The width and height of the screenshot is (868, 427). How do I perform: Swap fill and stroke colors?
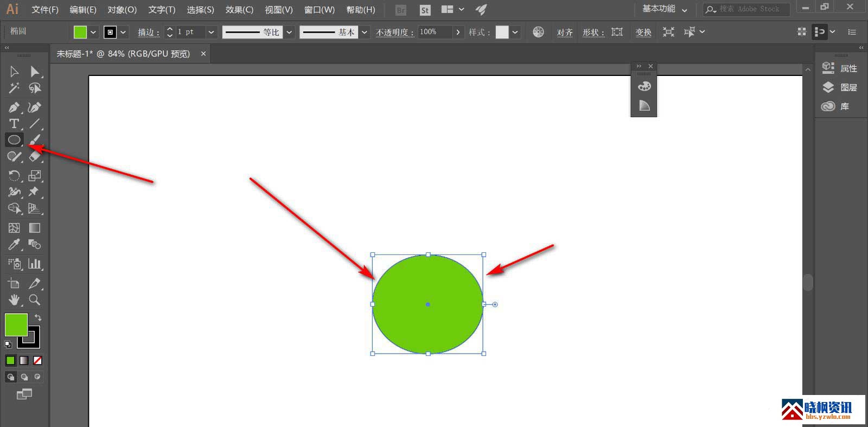[38, 317]
